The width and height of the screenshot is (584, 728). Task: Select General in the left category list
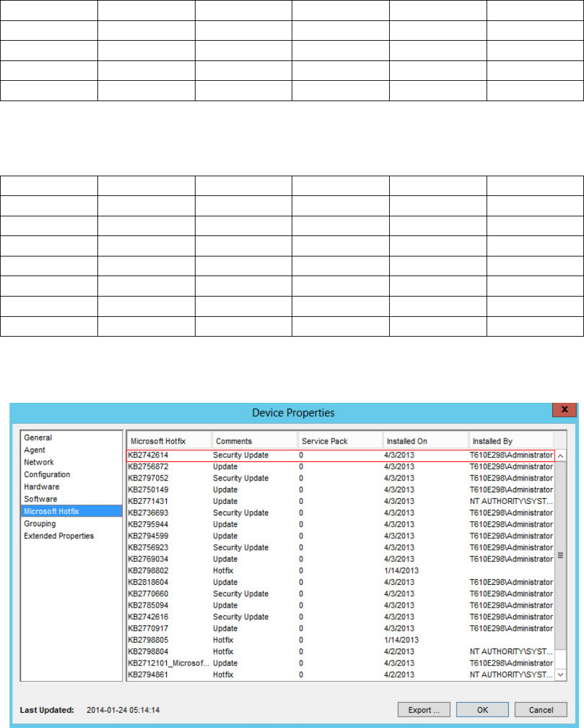(x=38, y=438)
